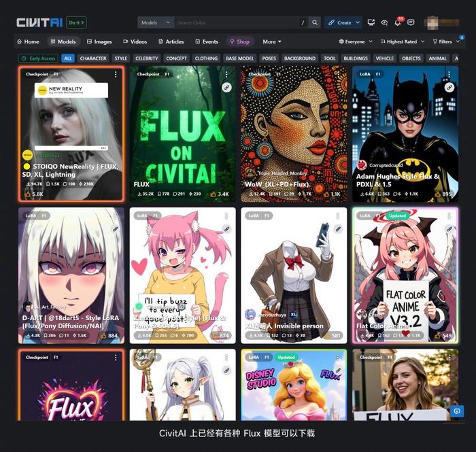This screenshot has height=452, width=476.
Task: Click link icon on pink catgirl card
Action: (x=226, y=229)
